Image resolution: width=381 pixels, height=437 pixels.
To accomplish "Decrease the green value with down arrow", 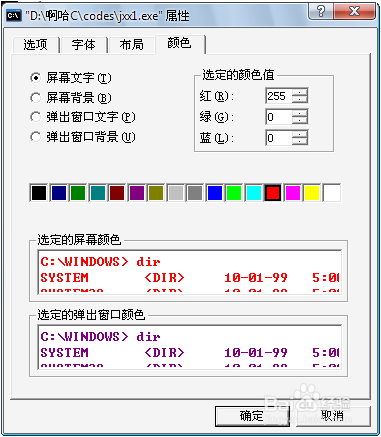I will [x=300, y=120].
